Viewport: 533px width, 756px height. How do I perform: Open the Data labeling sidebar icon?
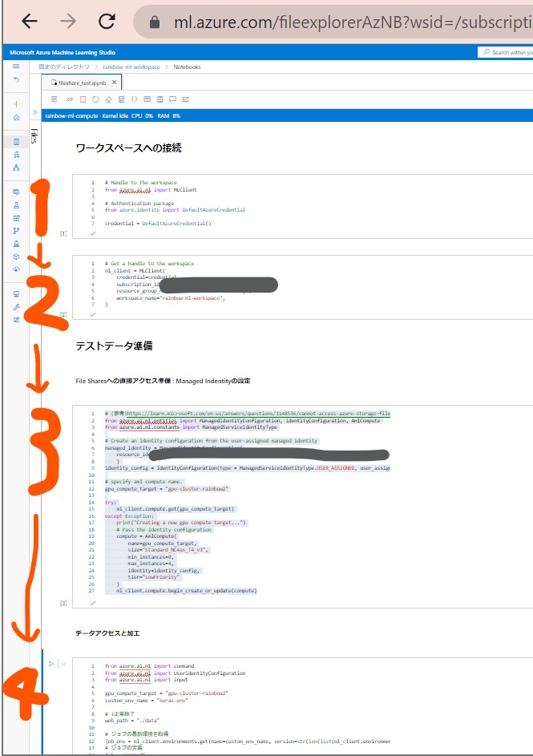pos(16,320)
